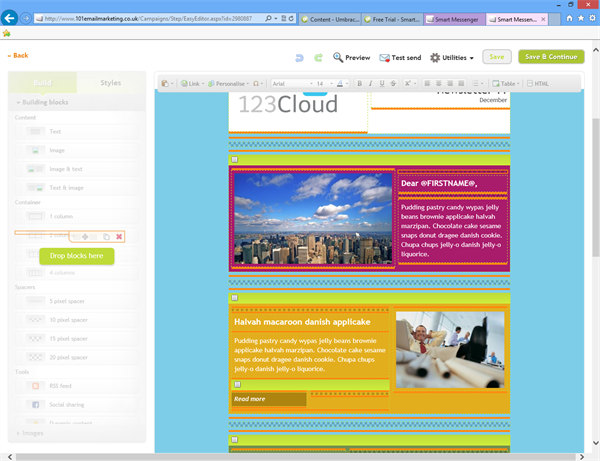This screenshot has height=461, width=600.
Task: Open the list style dropdown
Action: pos(478,83)
